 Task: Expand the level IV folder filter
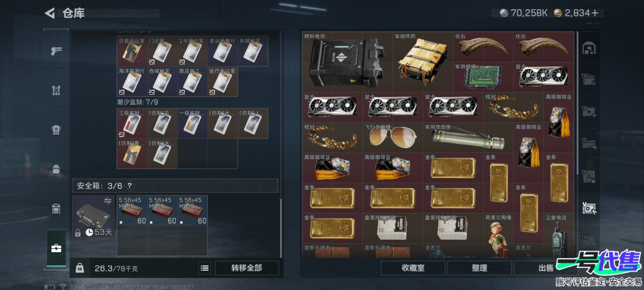(589, 79)
